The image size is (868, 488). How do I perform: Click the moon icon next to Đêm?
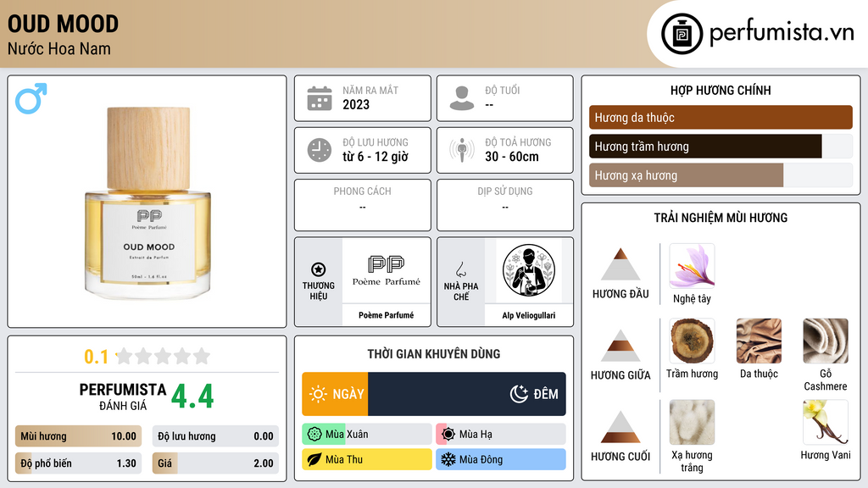(x=519, y=394)
